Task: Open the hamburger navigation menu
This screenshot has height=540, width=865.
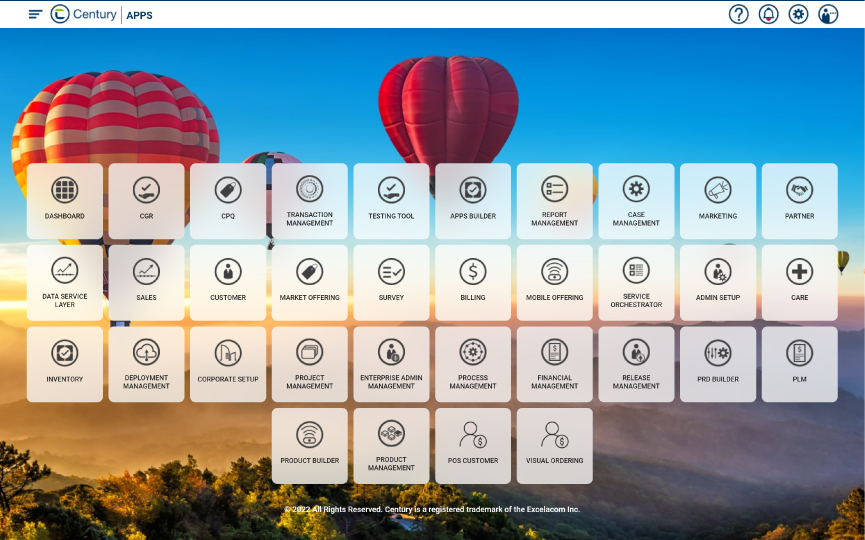Action: coord(36,14)
